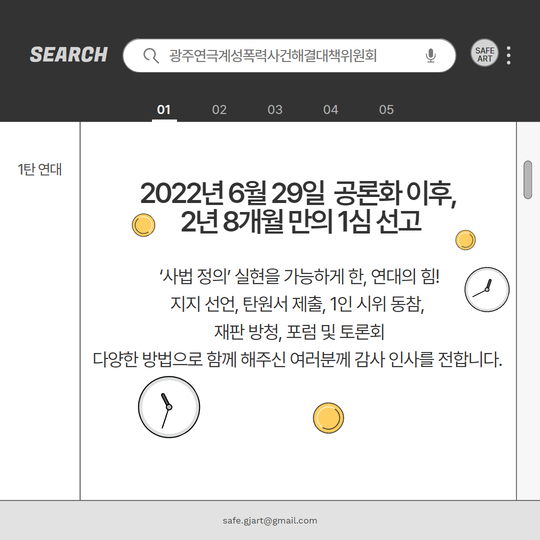Click the small clock illustration at right
The image size is (540, 540).
tap(487, 289)
